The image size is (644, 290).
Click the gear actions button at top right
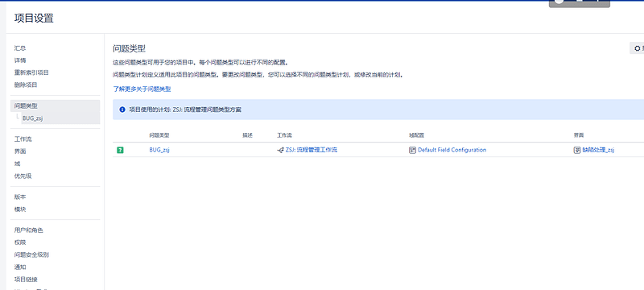click(637, 48)
